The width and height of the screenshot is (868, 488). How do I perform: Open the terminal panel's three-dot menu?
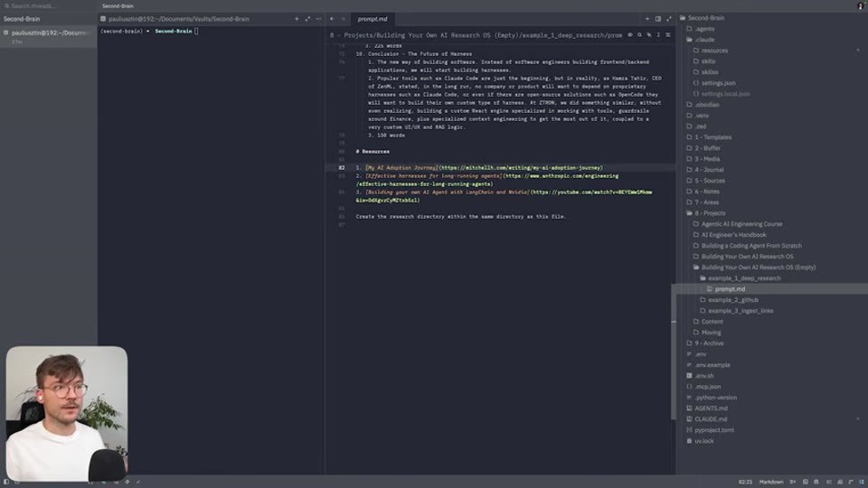pos(318,19)
